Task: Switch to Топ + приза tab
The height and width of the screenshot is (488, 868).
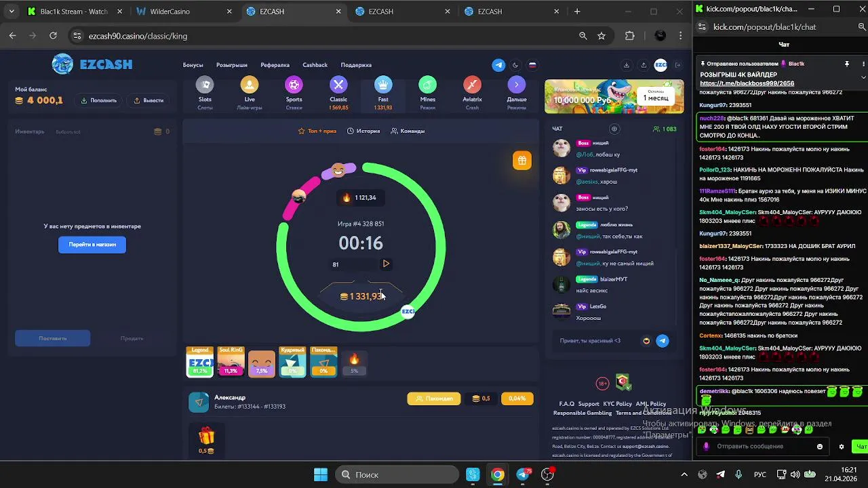Action: click(317, 131)
